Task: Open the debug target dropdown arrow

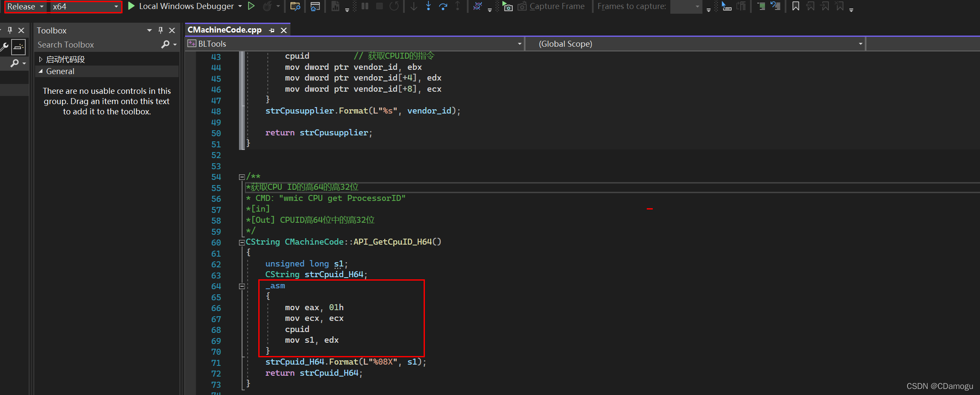Action: point(240,6)
